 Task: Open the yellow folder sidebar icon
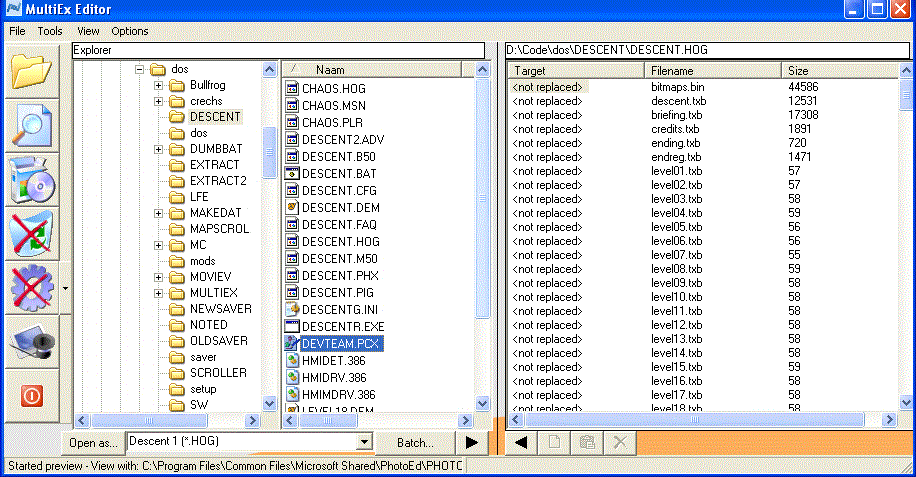point(32,72)
